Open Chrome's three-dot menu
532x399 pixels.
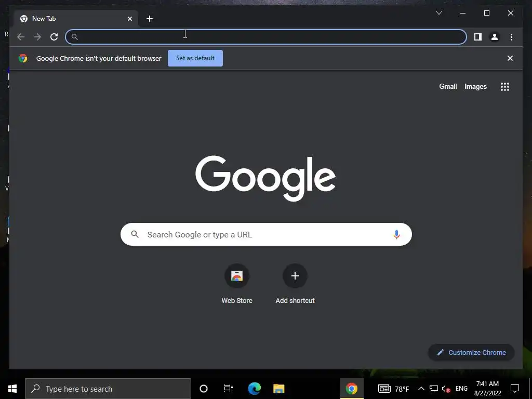pos(511,37)
